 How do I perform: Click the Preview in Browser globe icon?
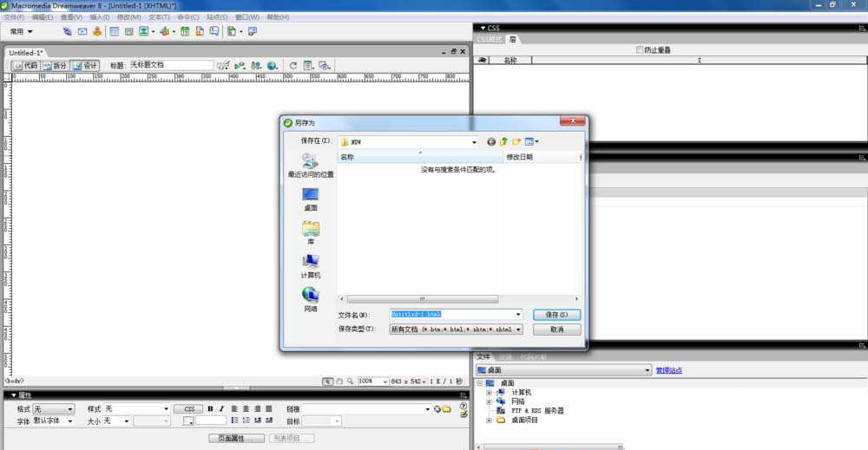(x=272, y=65)
